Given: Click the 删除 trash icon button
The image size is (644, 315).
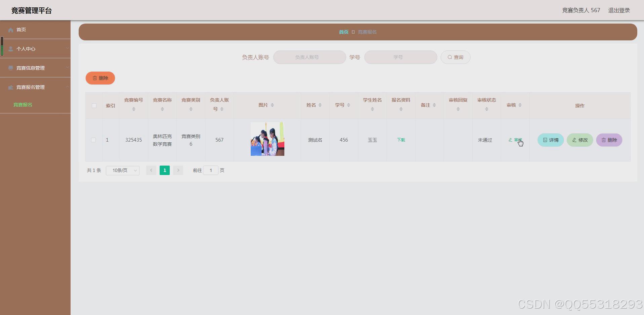Looking at the screenshot, I should coord(95,78).
